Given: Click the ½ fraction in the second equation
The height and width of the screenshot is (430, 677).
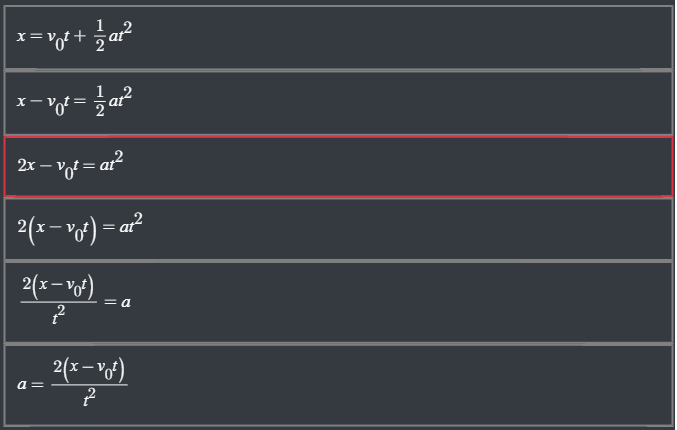Looking at the screenshot, I should coord(99,101).
